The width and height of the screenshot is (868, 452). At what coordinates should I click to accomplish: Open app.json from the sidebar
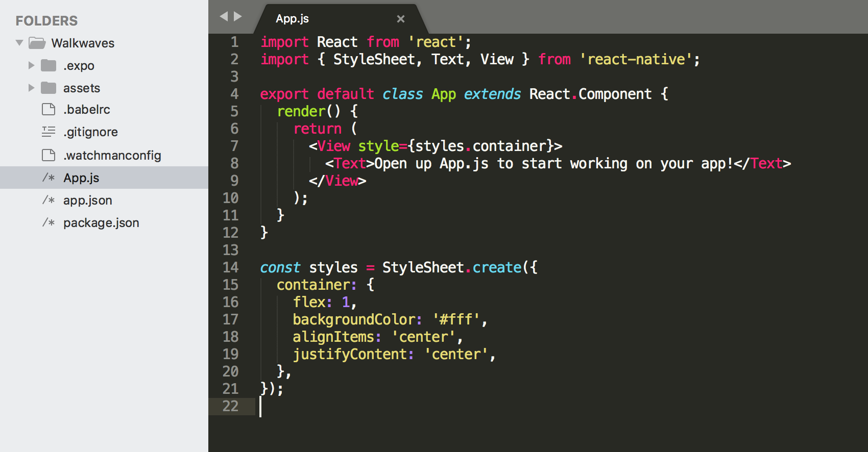87,200
